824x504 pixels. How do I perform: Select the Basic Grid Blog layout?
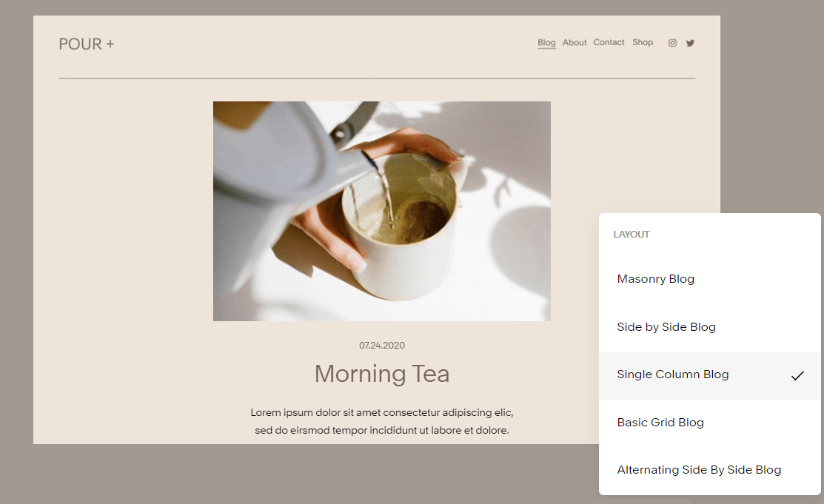[660, 422]
